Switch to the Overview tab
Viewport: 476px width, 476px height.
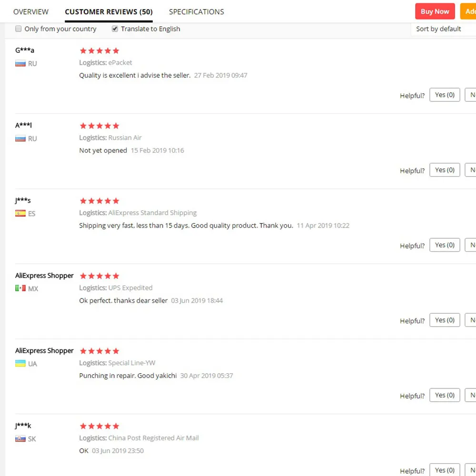pyautogui.click(x=31, y=11)
